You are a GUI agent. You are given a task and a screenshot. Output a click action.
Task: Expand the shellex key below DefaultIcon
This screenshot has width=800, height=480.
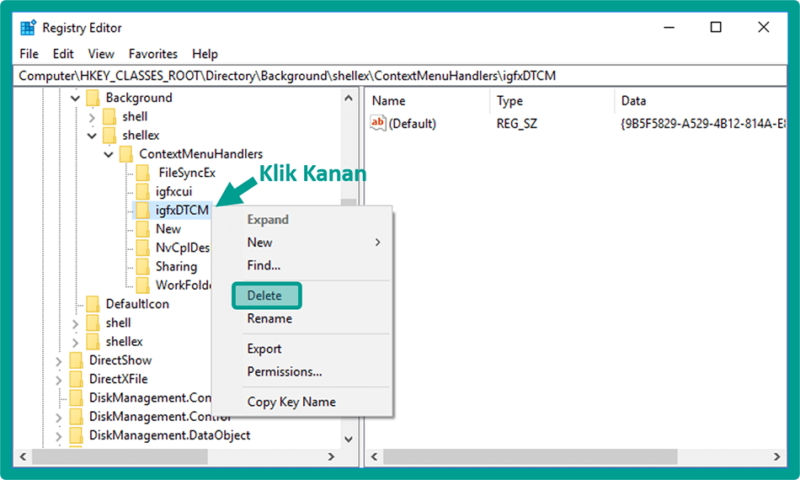[x=75, y=342]
